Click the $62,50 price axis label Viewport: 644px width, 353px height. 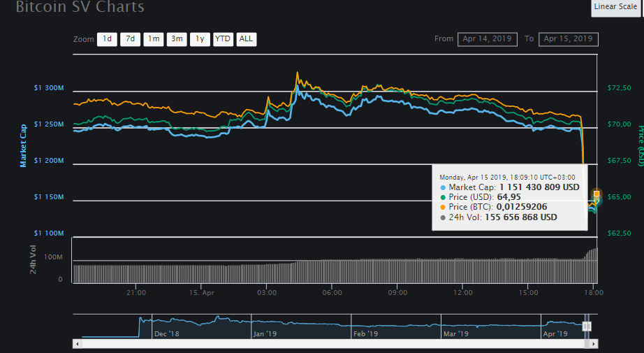(x=620, y=233)
